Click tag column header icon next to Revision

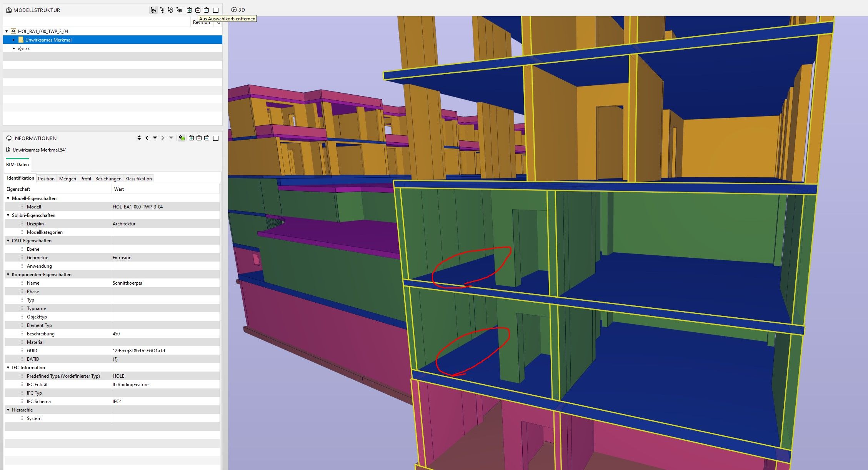coord(218,22)
